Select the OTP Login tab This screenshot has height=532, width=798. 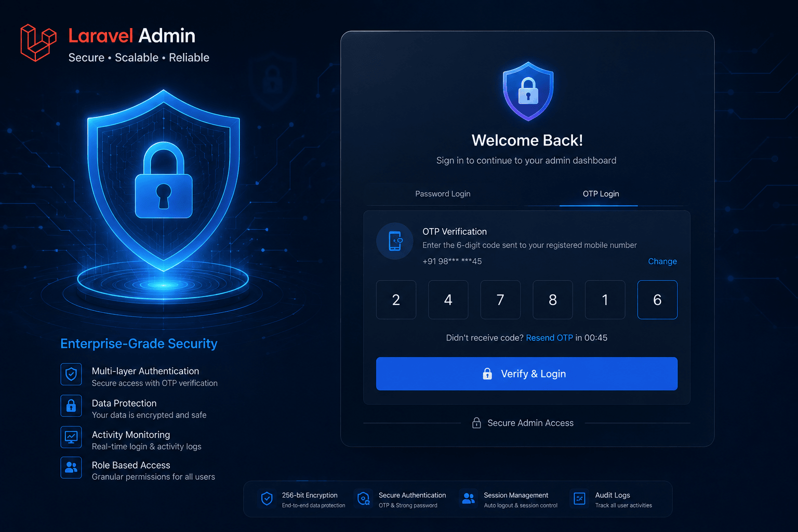[x=601, y=194]
